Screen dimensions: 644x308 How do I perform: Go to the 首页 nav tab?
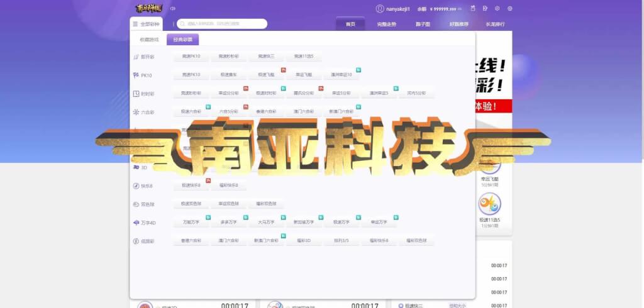pos(350,25)
